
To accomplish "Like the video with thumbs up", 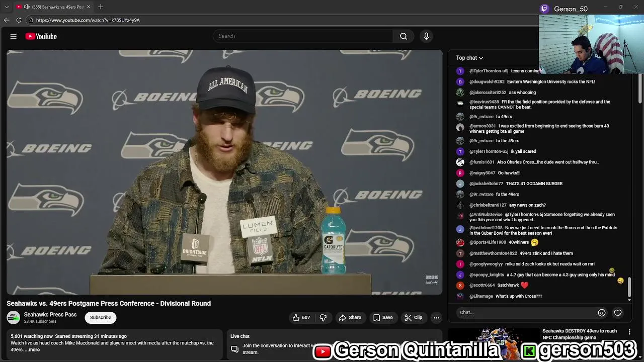I will tap(301, 318).
